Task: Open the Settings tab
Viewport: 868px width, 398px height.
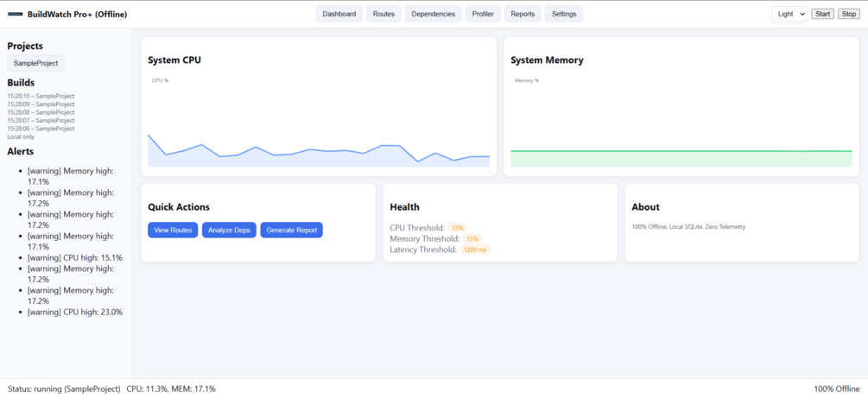Action: (564, 14)
